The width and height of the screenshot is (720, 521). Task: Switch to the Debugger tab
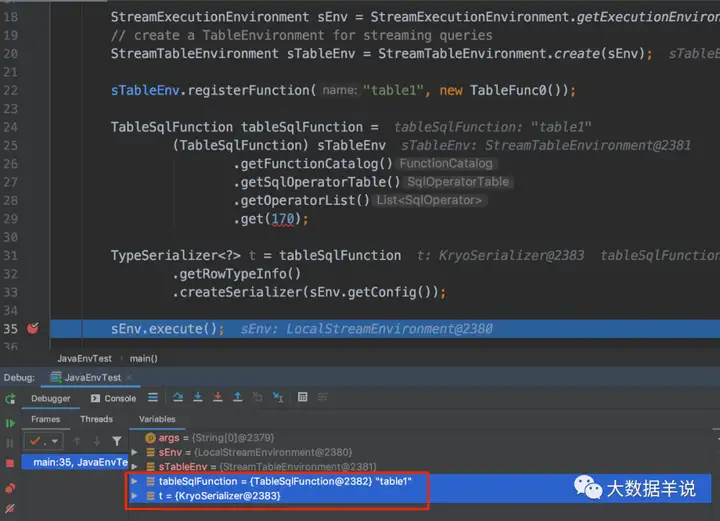click(x=51, y=398)
